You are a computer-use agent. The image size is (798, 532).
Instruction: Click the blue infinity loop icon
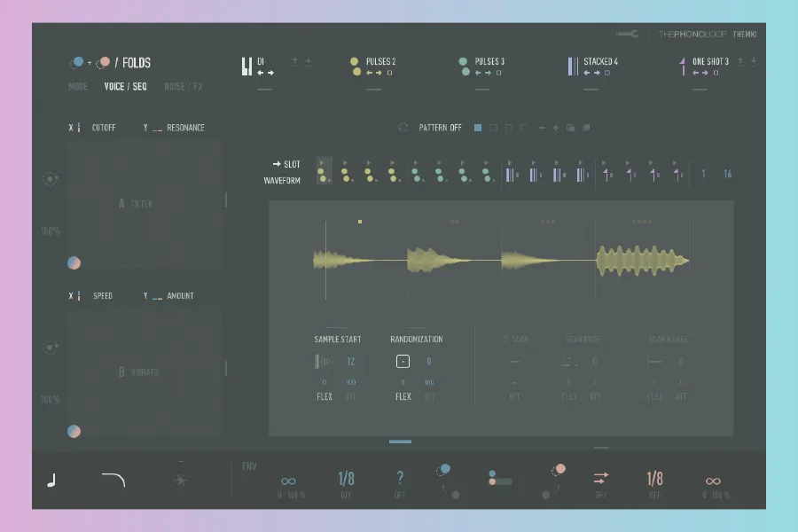pyautogui.click(x=288, y=481)
